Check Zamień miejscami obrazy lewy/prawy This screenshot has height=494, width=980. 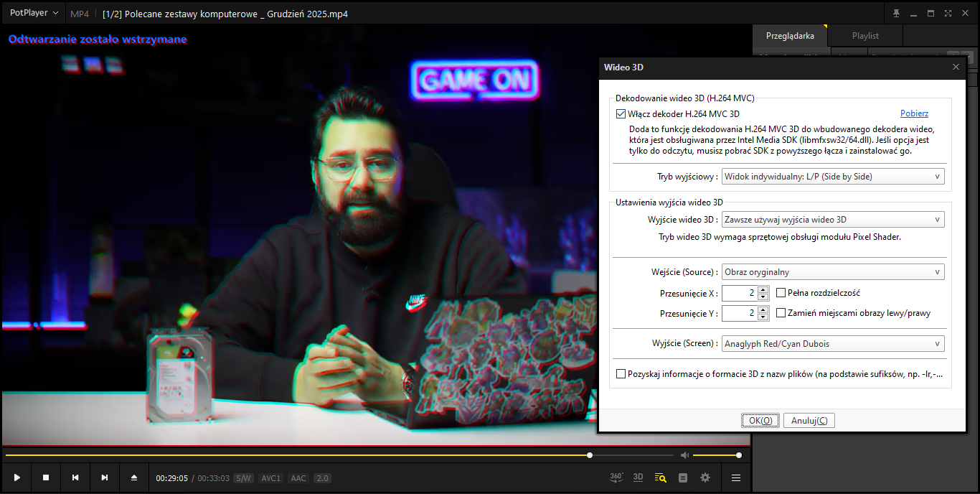[x=781, y=313]
